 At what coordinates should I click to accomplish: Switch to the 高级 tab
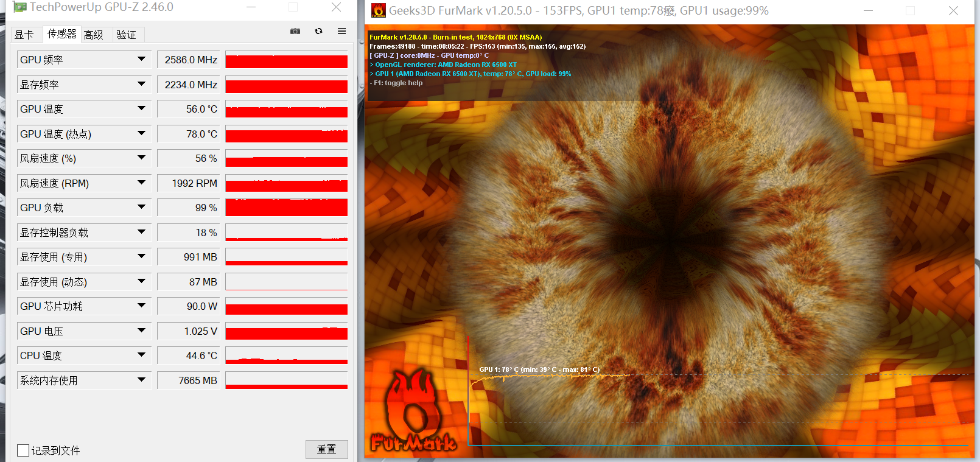click(94, 35)
